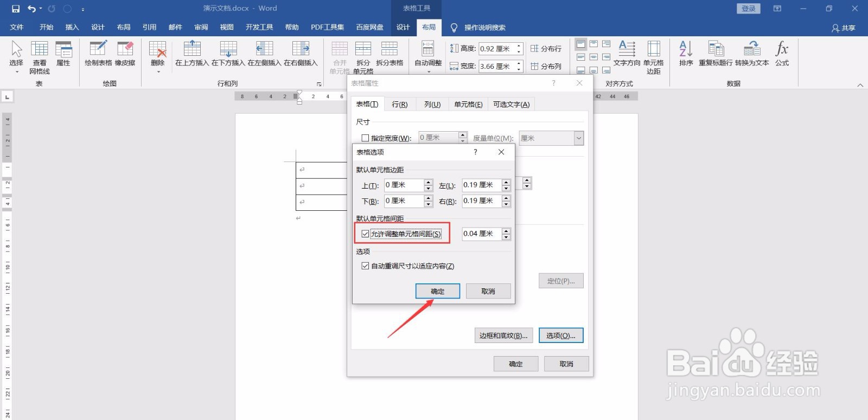Collapse the ribbon chevron
Screen dimensions: 868x420
(x=860, y=85)
